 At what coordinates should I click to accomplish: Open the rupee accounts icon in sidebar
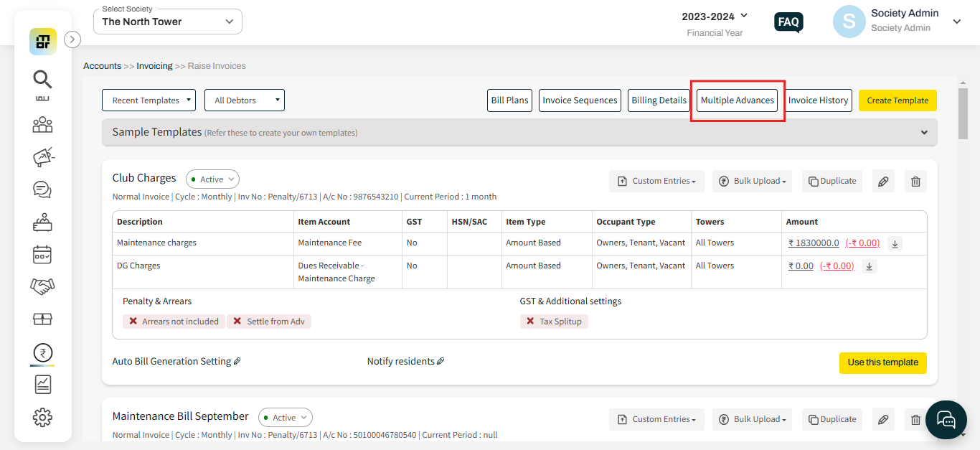point(42,353)
